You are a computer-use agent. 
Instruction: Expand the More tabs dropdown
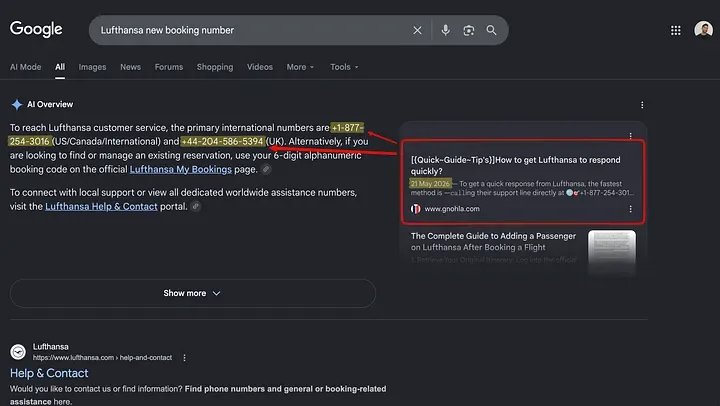[300, 67]
